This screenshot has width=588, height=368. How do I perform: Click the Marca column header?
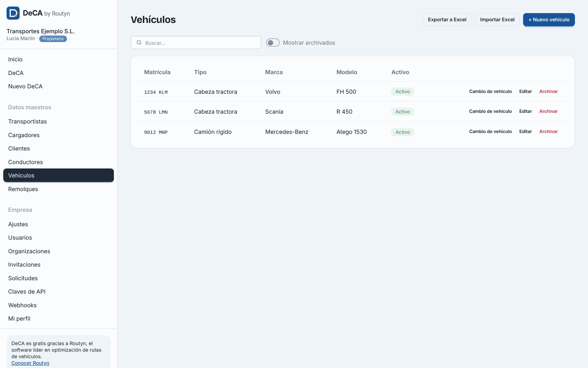tap(274, 72)
